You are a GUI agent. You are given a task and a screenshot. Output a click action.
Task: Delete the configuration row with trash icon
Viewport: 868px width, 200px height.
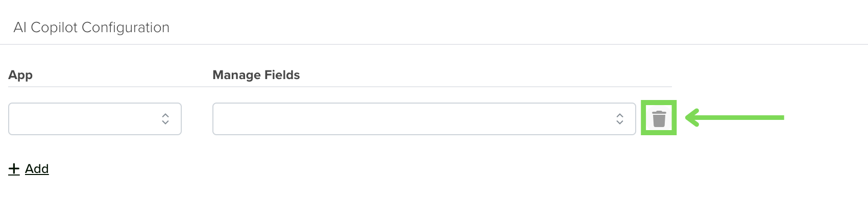point(659,118)
